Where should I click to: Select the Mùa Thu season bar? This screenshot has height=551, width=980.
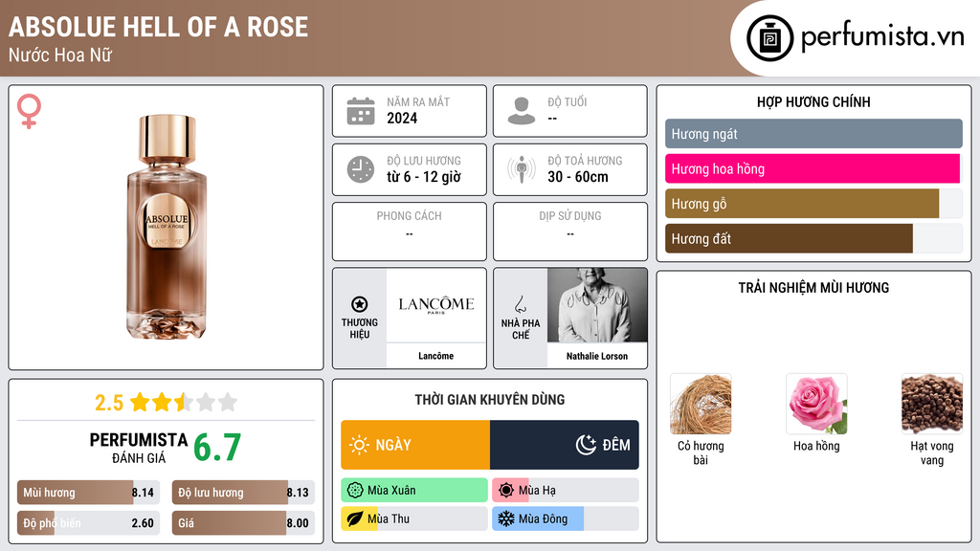(x=414, y=518)
